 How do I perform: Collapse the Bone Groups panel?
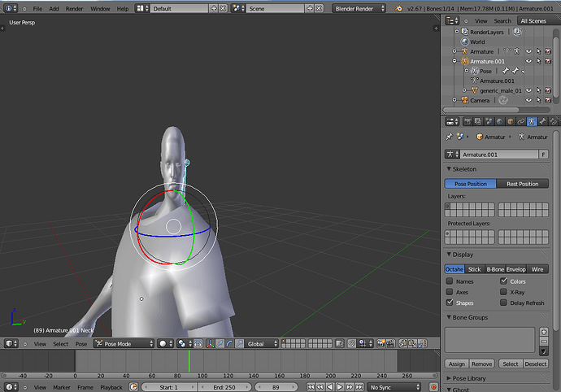click(449, 317)
